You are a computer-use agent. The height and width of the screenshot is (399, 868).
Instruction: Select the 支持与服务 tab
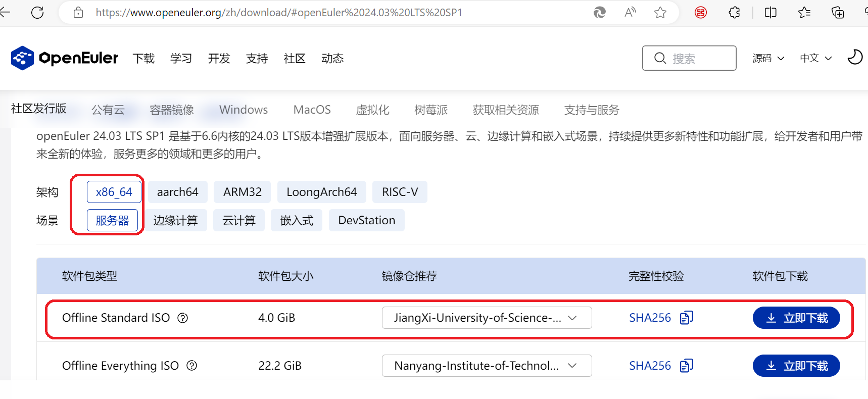coord(592,110)
